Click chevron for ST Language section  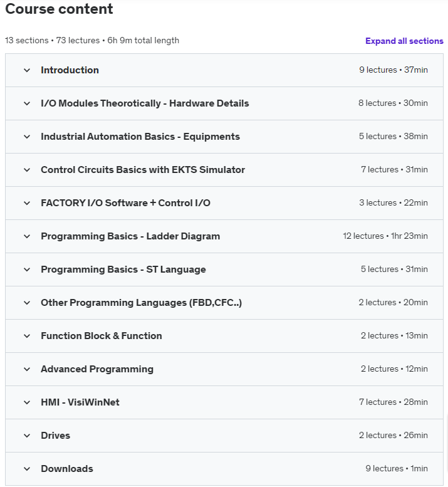[x=27, y=270]
